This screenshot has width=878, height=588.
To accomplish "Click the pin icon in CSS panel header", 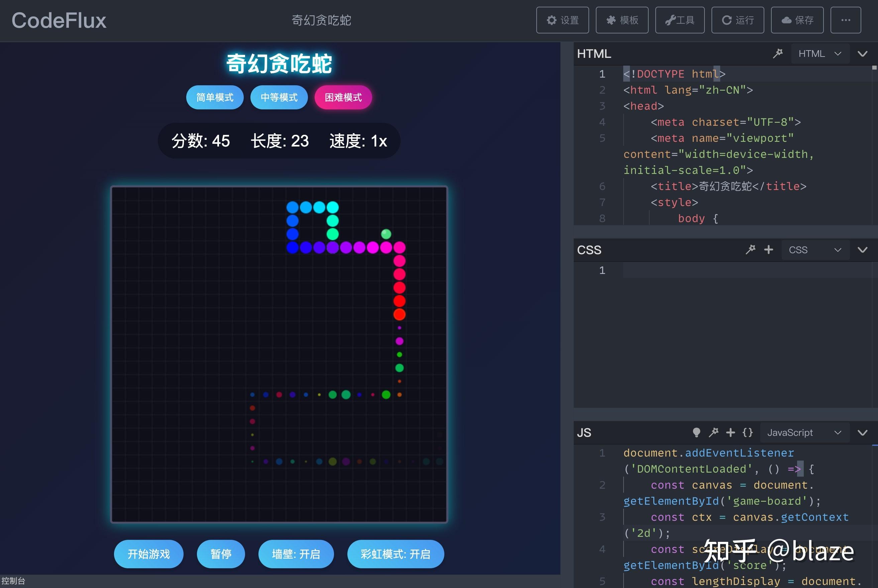I will [750, 250].
